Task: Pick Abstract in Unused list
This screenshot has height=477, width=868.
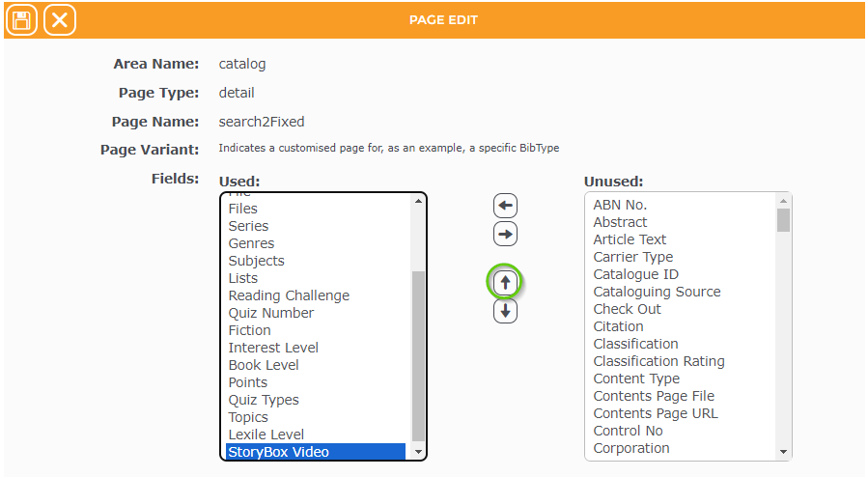Action: (x=620, y=222)
